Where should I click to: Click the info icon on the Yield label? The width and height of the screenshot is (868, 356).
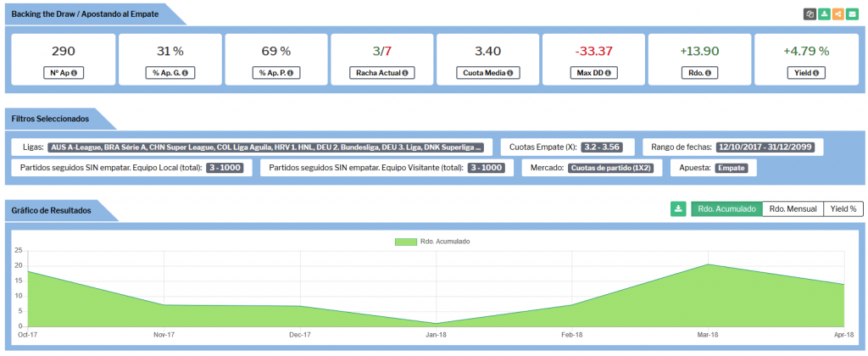coord(816,73)
